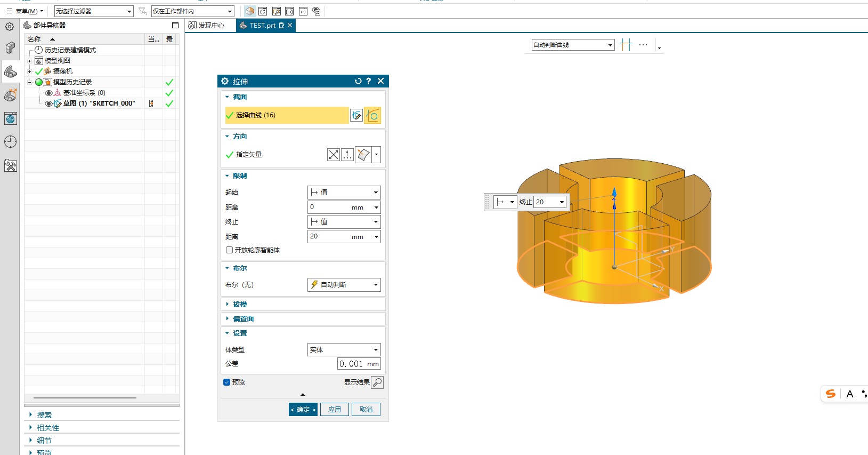Open the Part Navigator sidebar tab
Viewport: 868px width, 455px height.
tap(10, 71)
